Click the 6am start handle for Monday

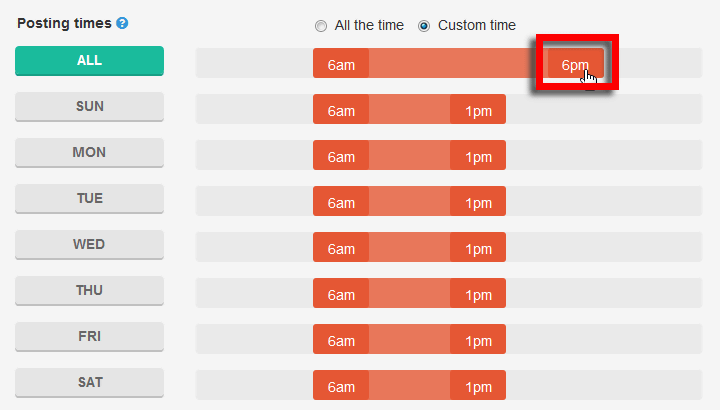(341, 155)
